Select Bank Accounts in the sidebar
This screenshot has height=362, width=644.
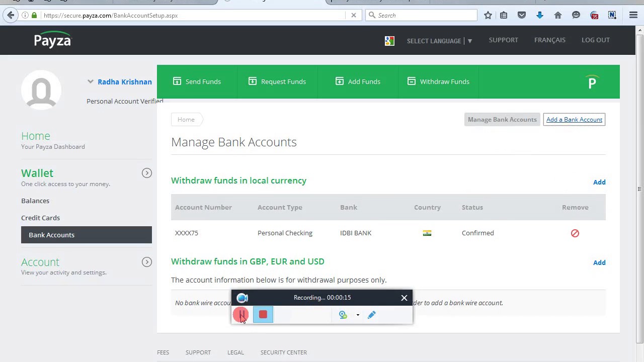(x=87, y=235)
